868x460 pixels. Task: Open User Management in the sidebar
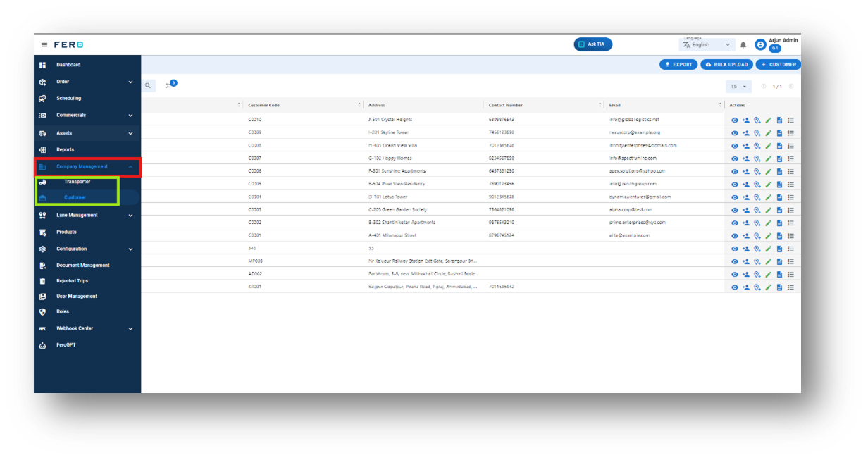[x=77, y=297]
